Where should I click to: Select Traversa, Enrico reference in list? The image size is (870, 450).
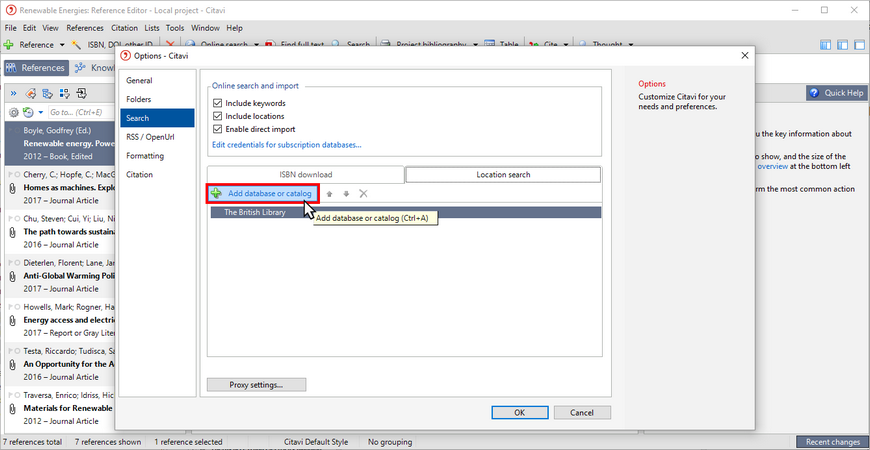click(60, 408)
